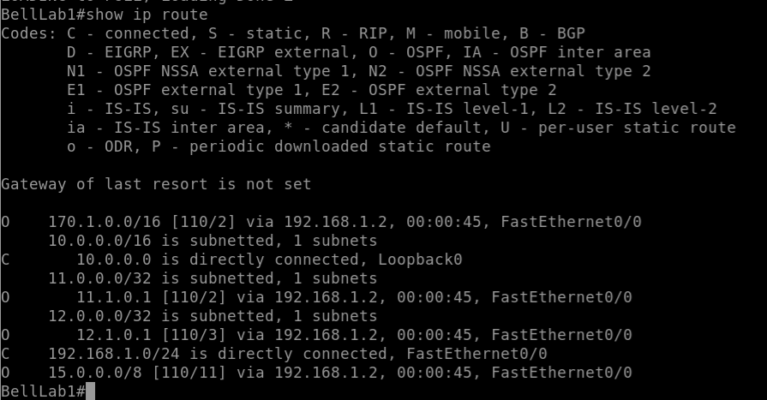Click 'per-user static route' legend text
The width and height of the screenshot is (767, 400).
pos(637,128)
